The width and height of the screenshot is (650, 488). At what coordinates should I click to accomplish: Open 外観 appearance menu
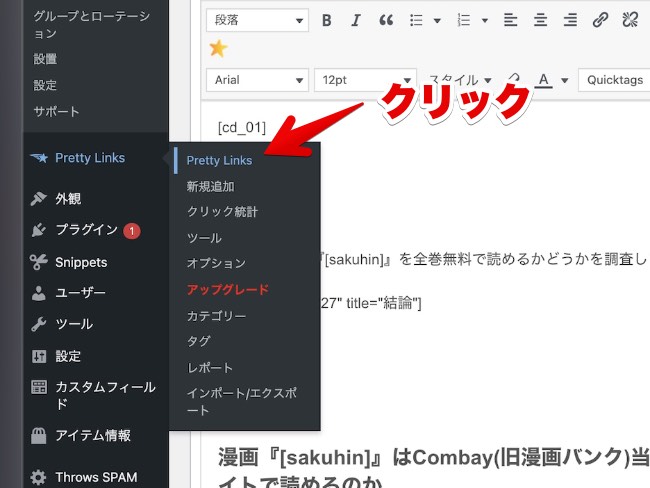click(x=68, y=199)
